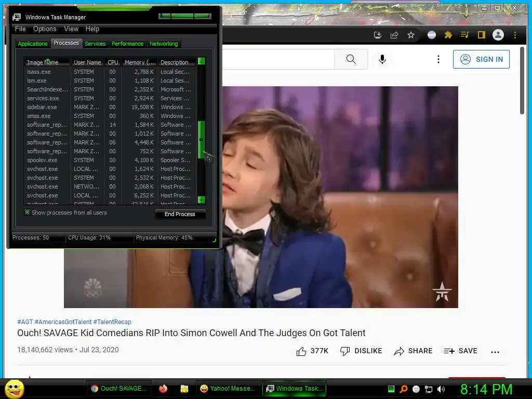Screen dimensions: 532x399
Task: Select the smss.exe process row
Action: (110, 116)
